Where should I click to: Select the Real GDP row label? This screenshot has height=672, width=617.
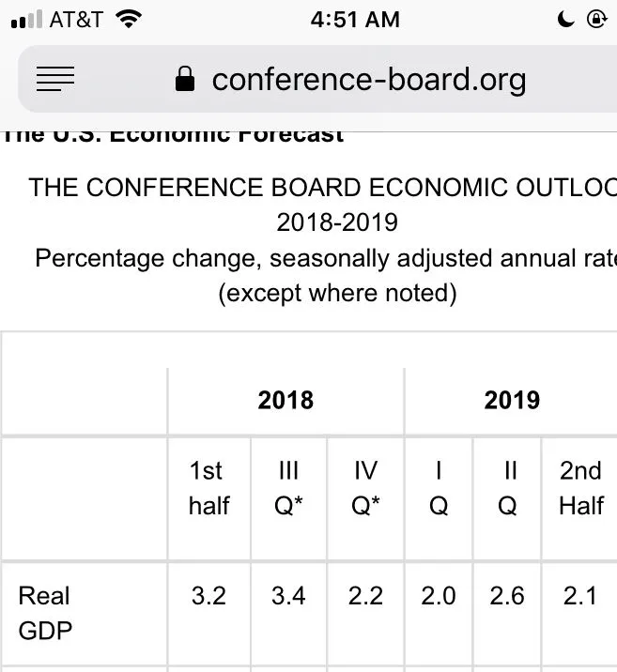tap(45, 612)
